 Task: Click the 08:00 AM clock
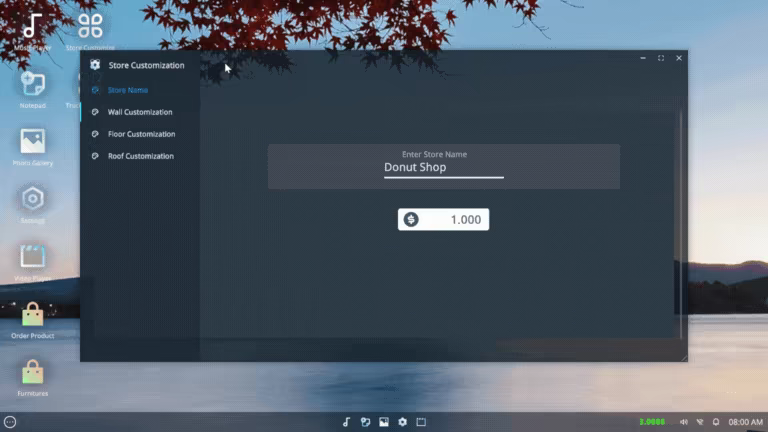(x=745, y=422)
